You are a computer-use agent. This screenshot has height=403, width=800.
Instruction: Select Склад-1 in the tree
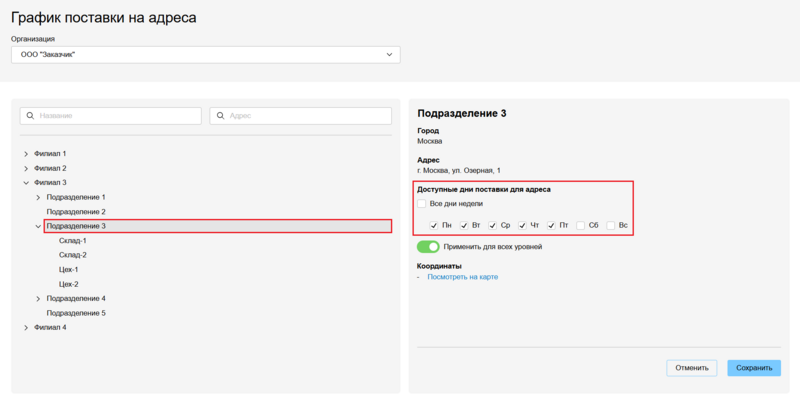73,241
